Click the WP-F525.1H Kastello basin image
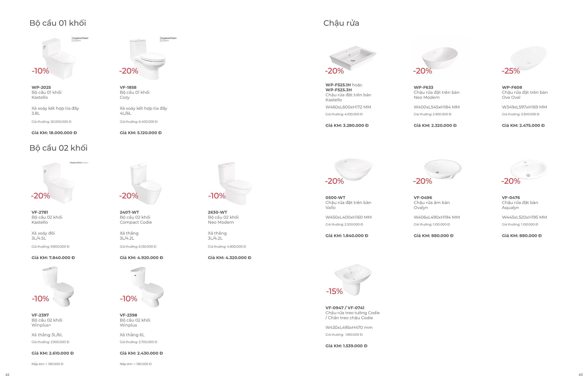Viewport: 588px width, 382px height. pyautogui.click(x=353, y=58)
